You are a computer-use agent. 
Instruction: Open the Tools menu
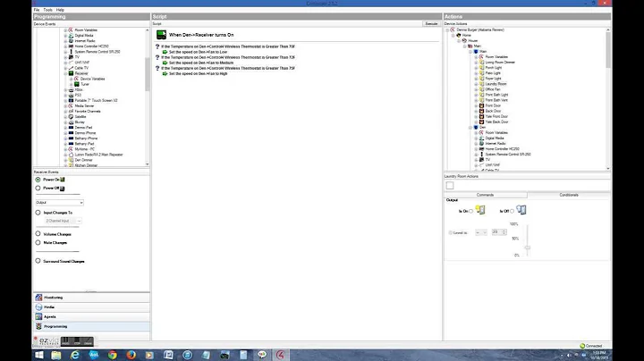(47, 10)
